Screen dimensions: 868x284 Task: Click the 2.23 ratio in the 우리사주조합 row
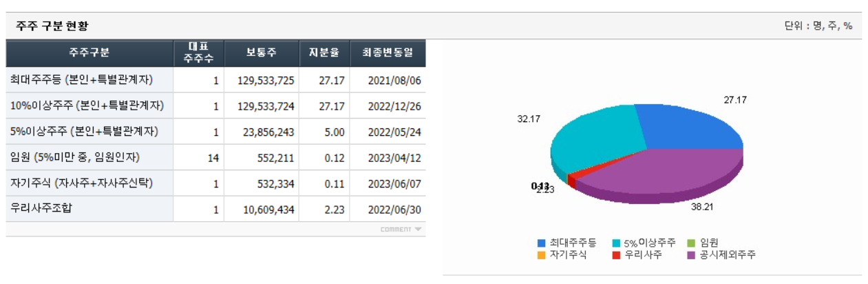click(x=335, y=210)
